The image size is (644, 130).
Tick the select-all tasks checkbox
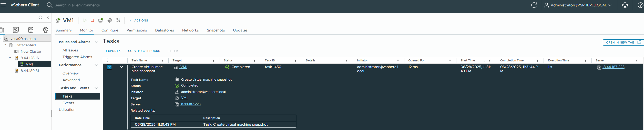pos(109,60)
